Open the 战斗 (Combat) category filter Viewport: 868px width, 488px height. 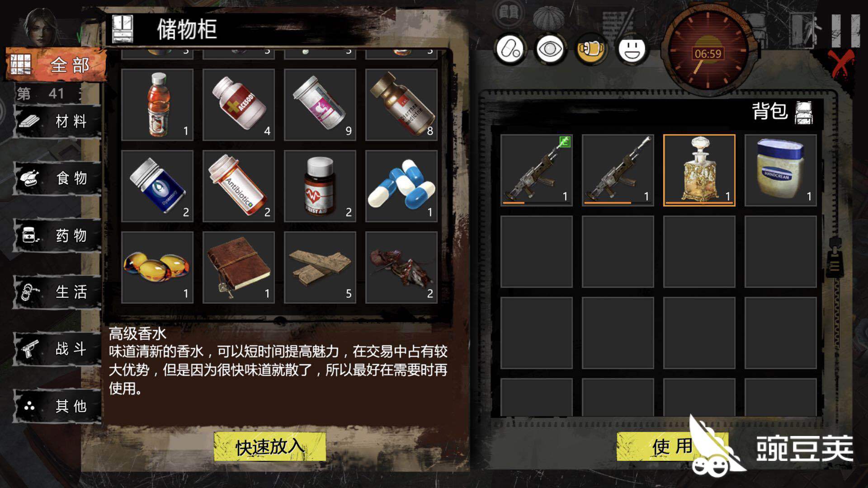(57, 349)
